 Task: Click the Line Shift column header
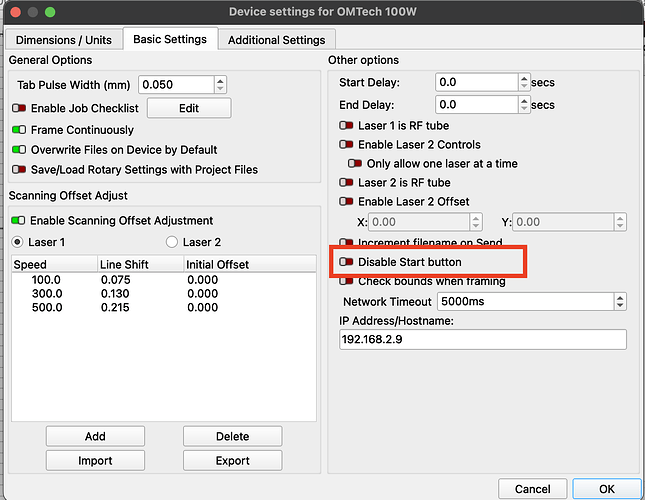tap(140, 264)
